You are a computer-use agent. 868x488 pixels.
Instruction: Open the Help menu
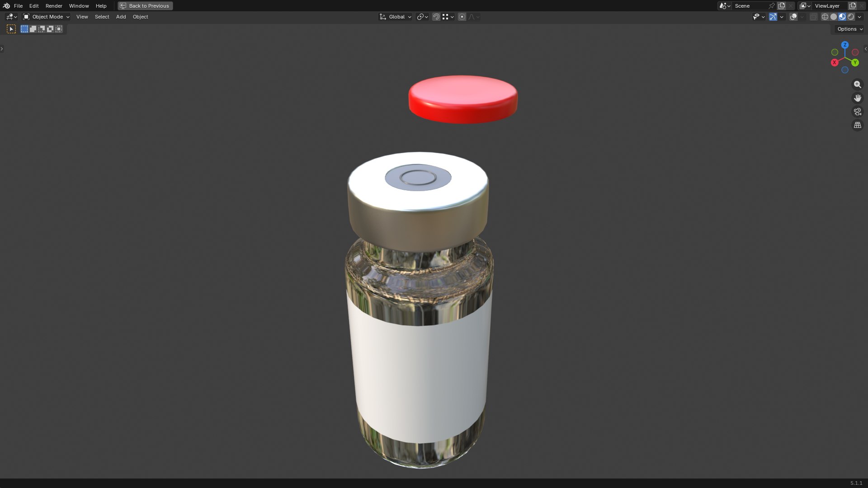[x=101, y=6]
